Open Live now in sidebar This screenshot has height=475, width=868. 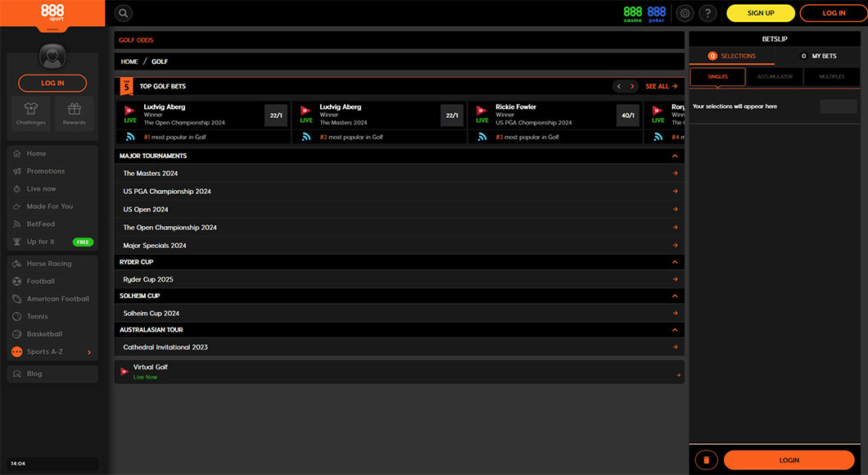point(52,189)
